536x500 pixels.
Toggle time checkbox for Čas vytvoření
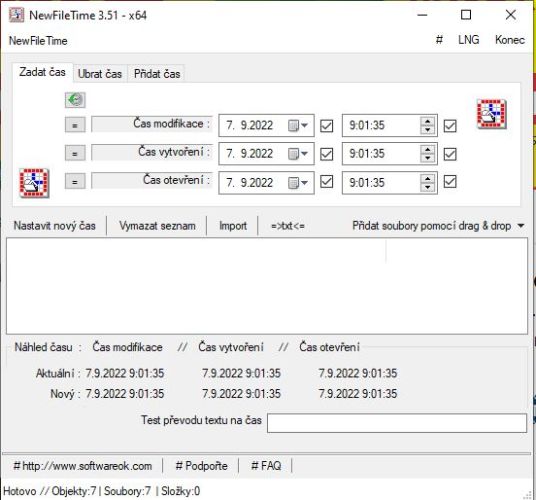pos(450,154)
